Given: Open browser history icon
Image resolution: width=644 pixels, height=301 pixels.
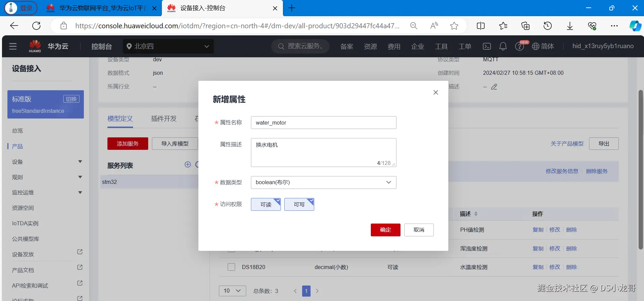Looking at the screenshot, I should [x=548, y=26].
